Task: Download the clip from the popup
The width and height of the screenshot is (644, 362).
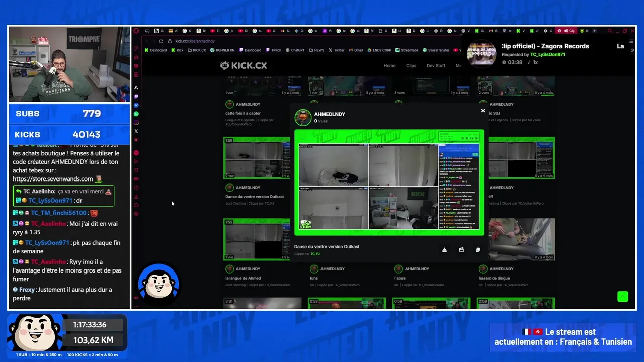Action: coord(444,250)
